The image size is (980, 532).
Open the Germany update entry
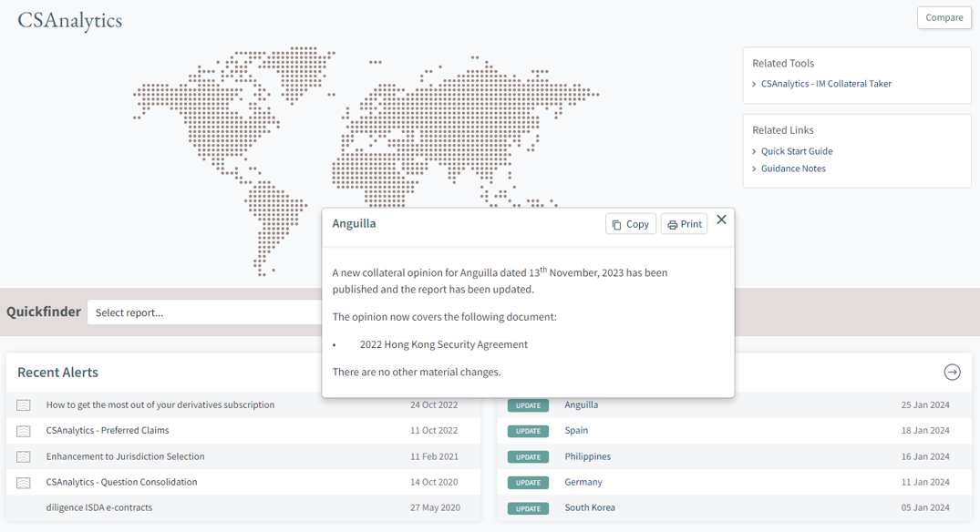point(583,482)
